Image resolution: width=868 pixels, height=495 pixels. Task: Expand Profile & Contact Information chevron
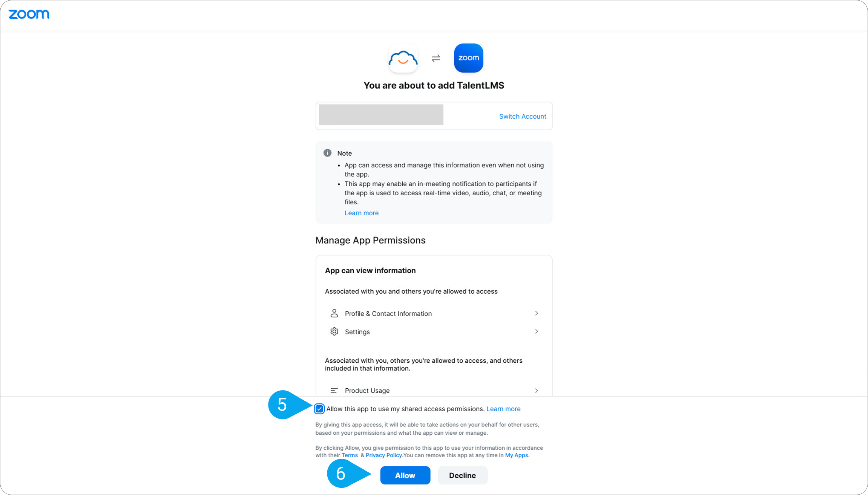point(536,313)
